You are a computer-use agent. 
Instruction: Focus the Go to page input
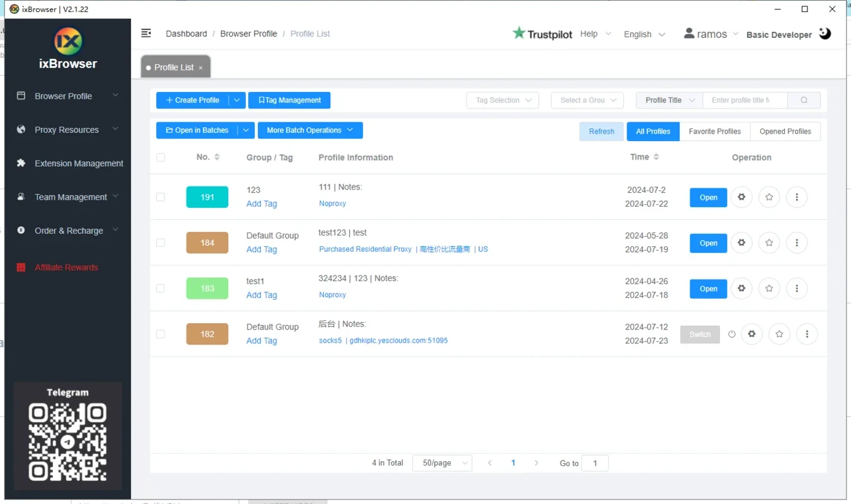click(x=595, y=463)
